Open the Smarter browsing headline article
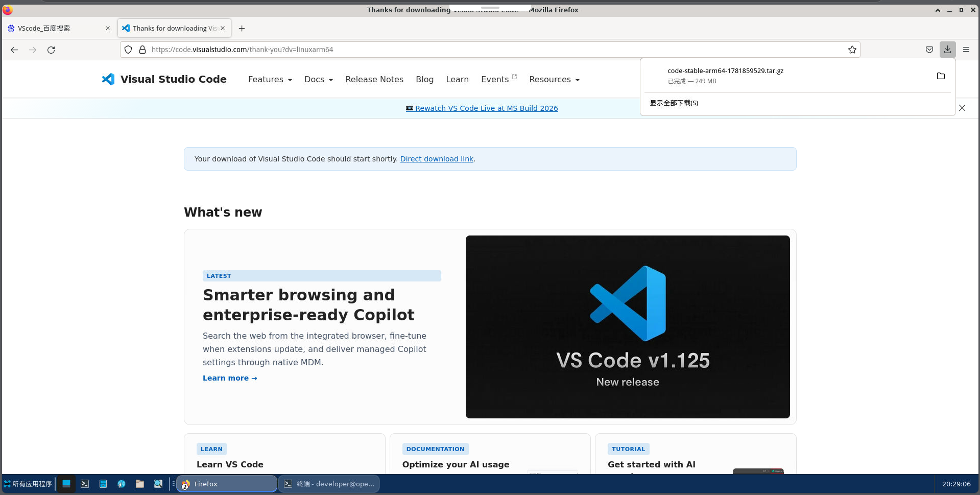 click(308, 304)
